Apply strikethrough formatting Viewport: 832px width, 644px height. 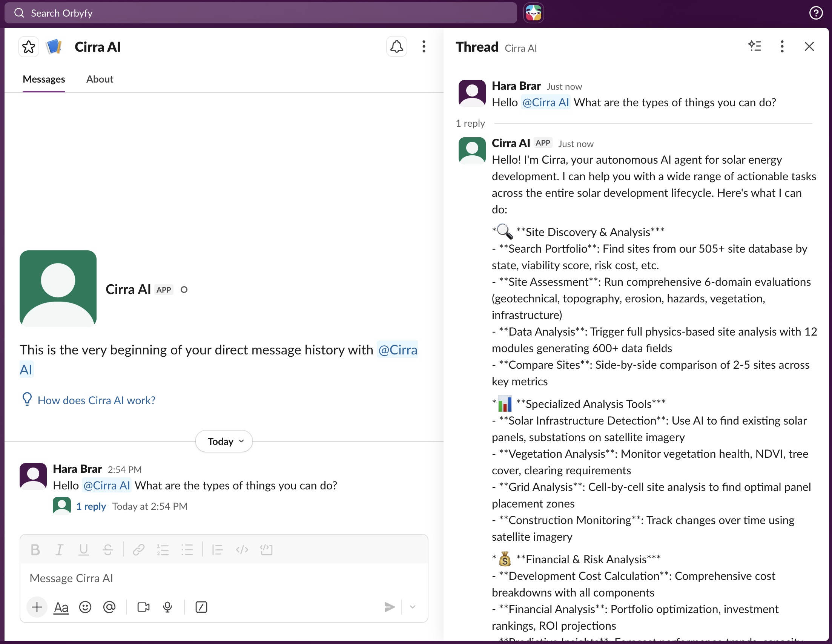click(x=108, y=550)
